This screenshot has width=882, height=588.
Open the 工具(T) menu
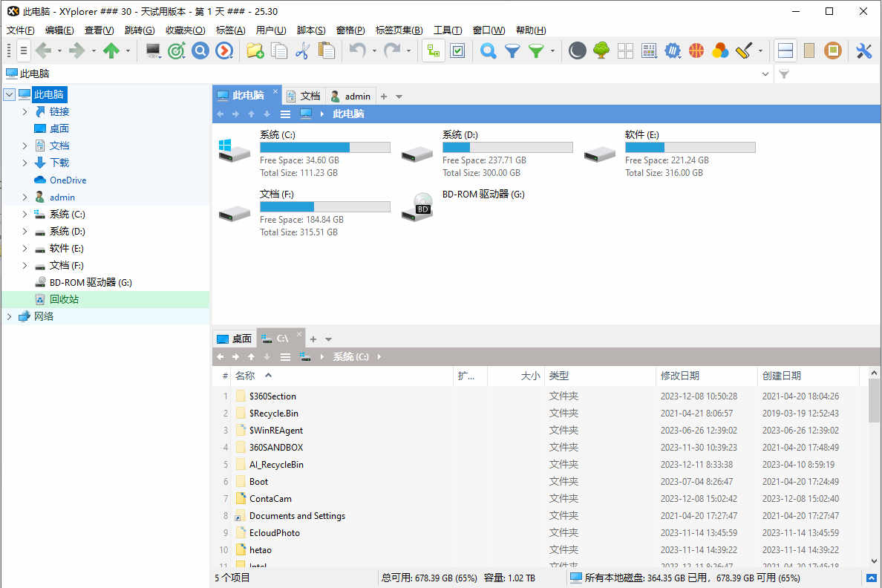click(448, 30)
